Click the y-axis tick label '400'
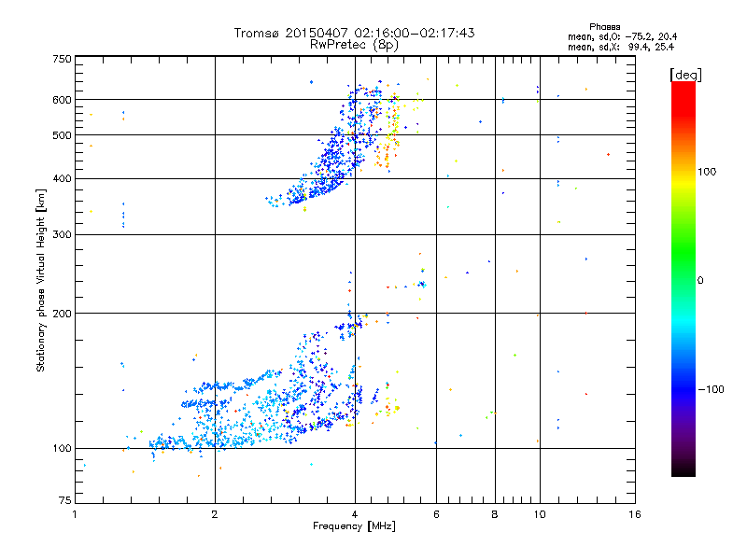Image resolution: width=747 pixels, height=560 pixels. click(x=62, y=178)
